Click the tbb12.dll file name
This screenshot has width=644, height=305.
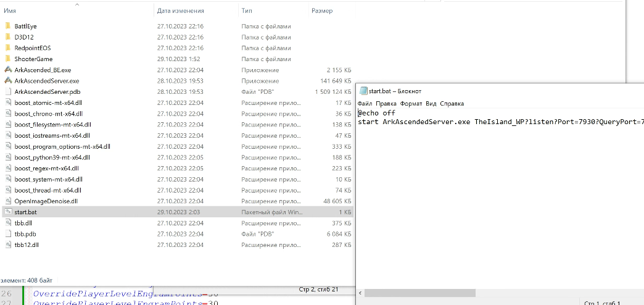coord(27,244)
